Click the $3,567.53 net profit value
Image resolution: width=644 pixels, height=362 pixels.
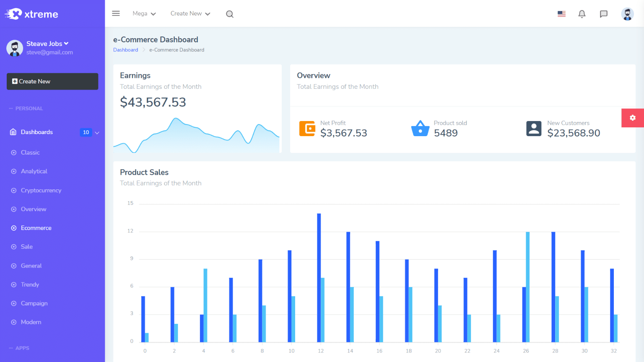344,133
